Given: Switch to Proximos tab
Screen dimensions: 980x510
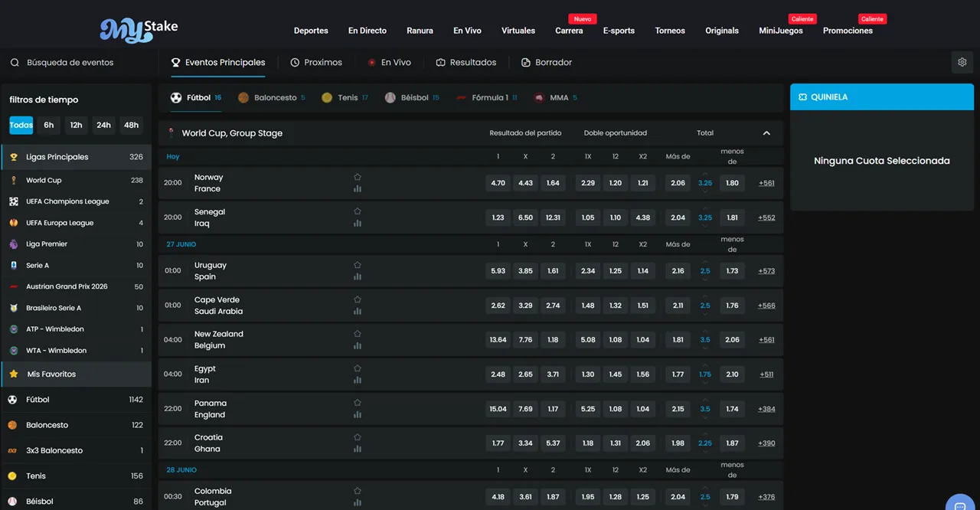Looking at the screenshot, I should pos(316,63).
